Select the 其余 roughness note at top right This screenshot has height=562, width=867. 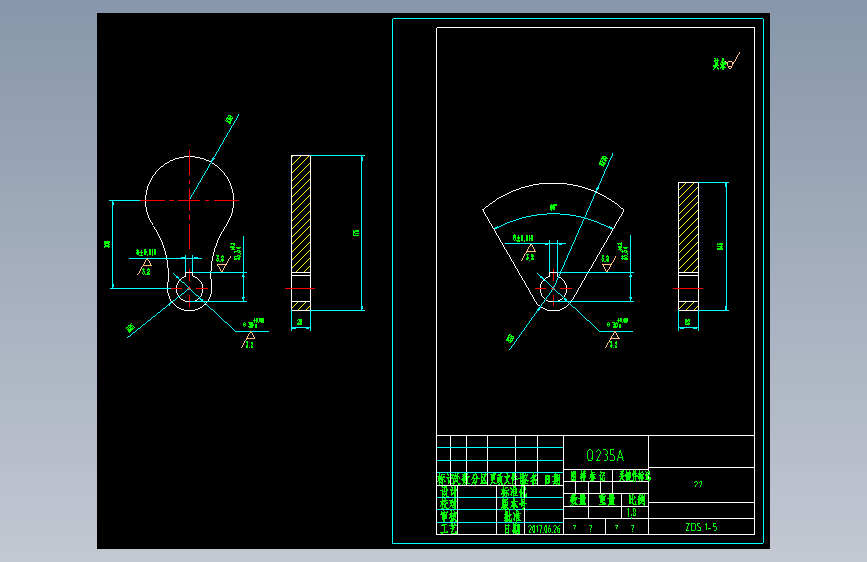[725, 61]
